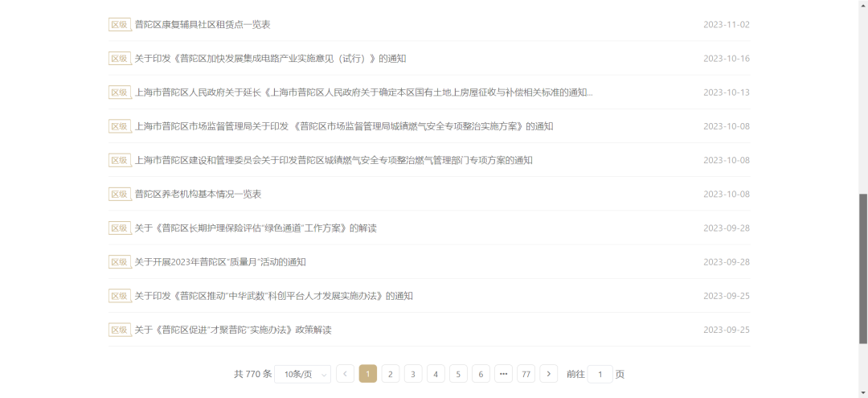Screen dimensions: 868x398
Task: Open 普陀区养老机构基本情况一览表 link
Action: (198, 195)
